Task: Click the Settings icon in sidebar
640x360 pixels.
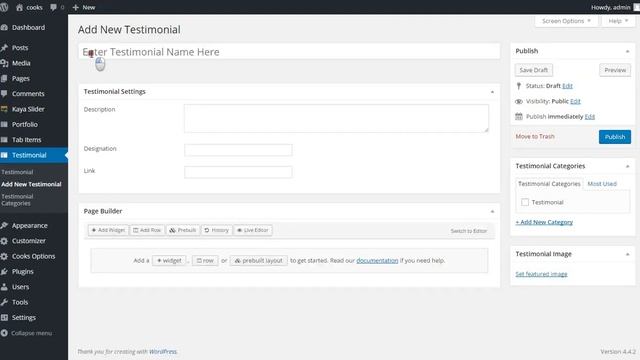Action: pos(4,318)
